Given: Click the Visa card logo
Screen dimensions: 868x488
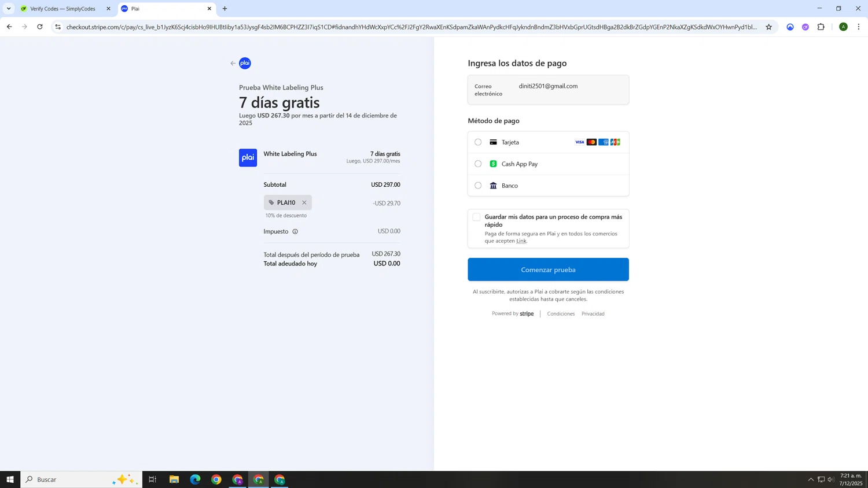Looking at the screenshot, I should pos(580,142).
